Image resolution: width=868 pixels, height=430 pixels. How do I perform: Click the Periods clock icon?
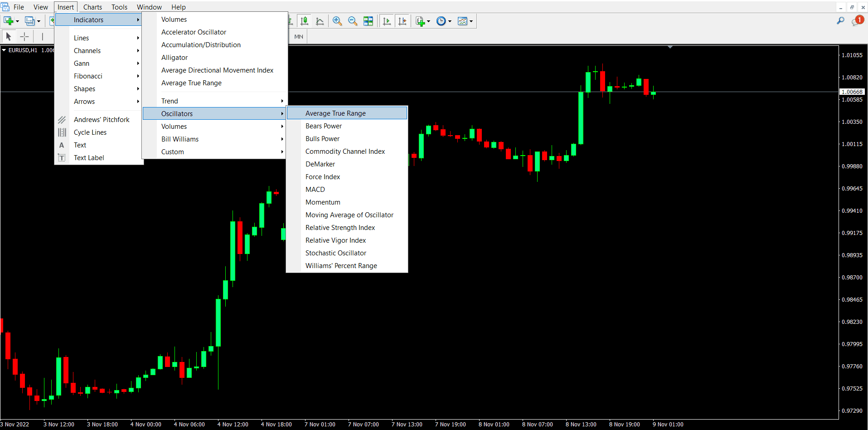(441, 21)
